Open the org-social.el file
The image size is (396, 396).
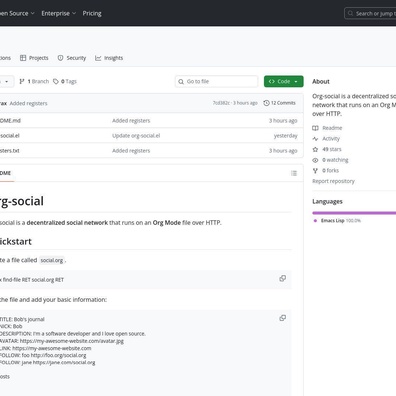10,136
